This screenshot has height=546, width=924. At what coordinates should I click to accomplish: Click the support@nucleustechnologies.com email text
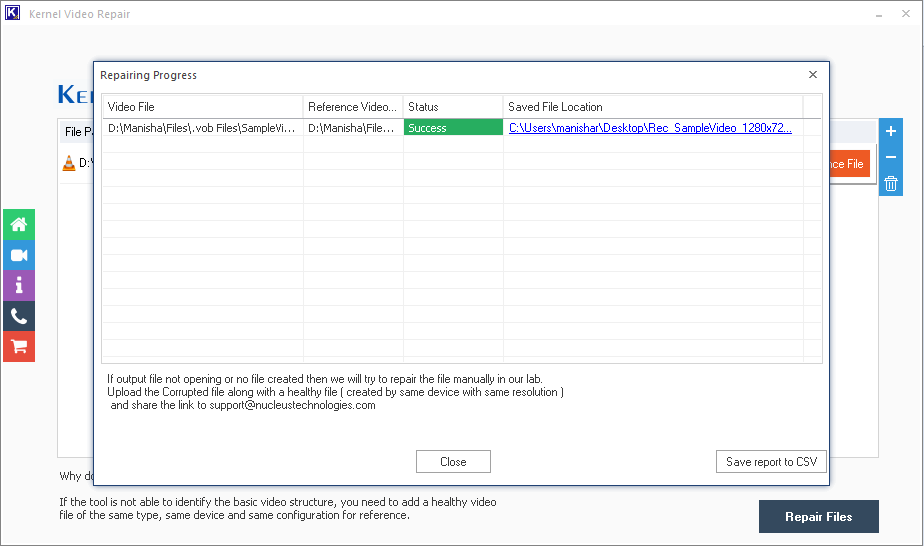coord(292,405)
